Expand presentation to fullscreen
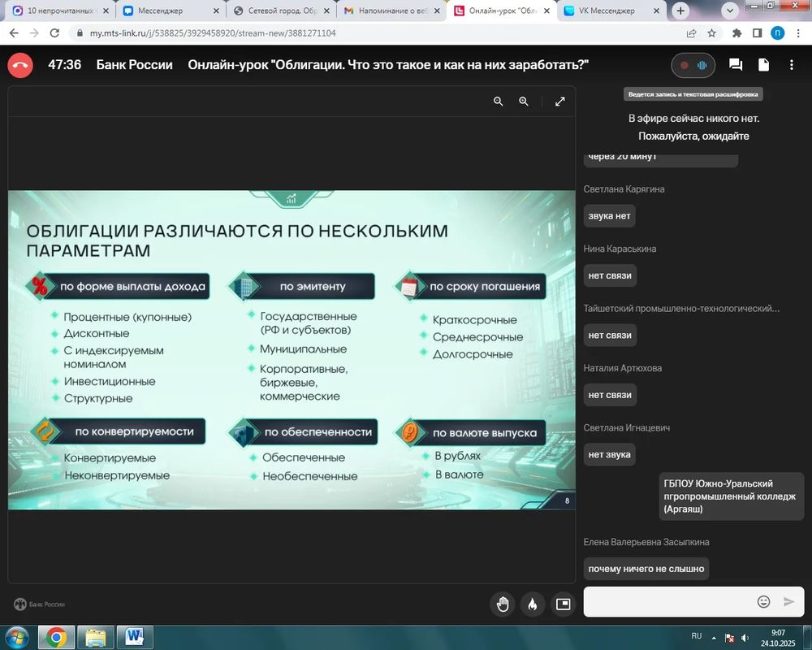This screenshot has height=650, width=812. (x=560, y=102)
